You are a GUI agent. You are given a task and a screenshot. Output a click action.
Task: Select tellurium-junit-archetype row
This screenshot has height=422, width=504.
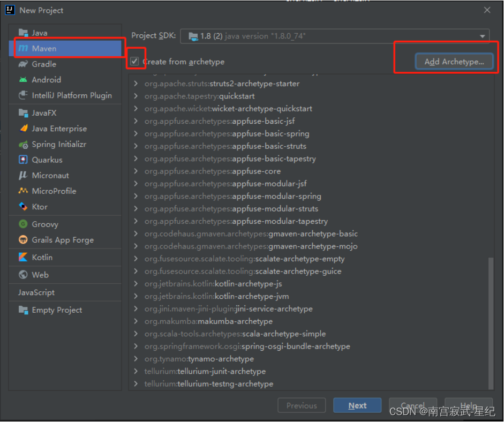pos(309,371)
